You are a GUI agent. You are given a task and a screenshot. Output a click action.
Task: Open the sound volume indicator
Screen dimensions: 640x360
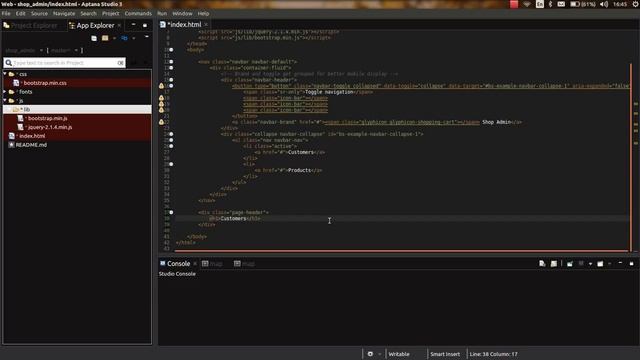tap(604, 4)
